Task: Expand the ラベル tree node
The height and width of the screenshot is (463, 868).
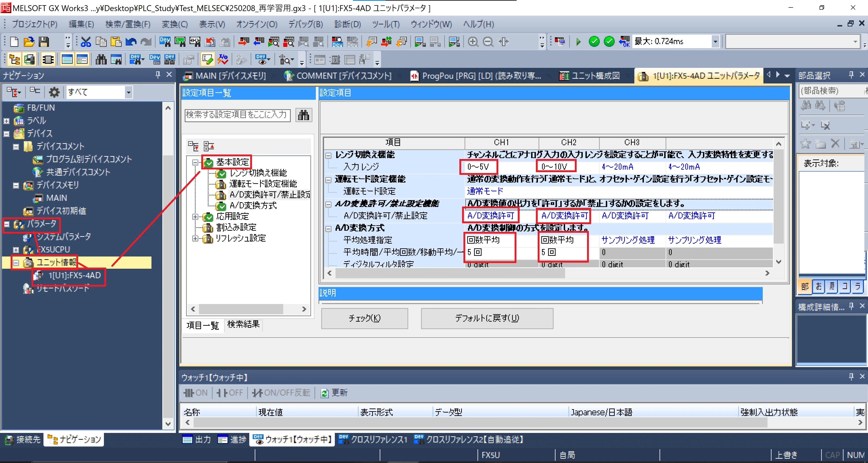Action: point(6,121)
